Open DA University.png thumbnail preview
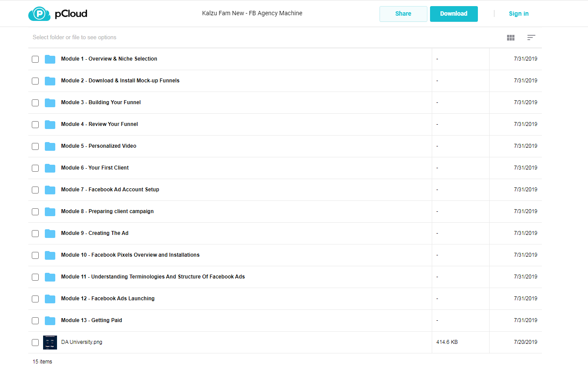 [50, 343]
